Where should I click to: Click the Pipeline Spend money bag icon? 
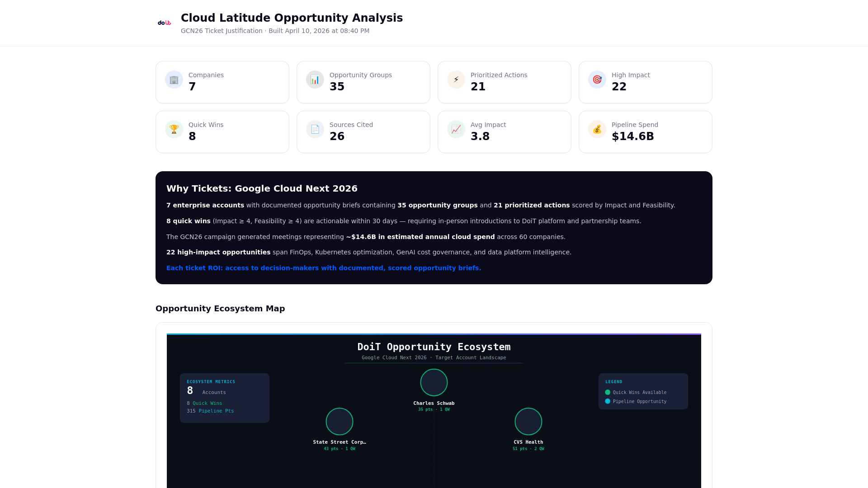coord(597,129)
